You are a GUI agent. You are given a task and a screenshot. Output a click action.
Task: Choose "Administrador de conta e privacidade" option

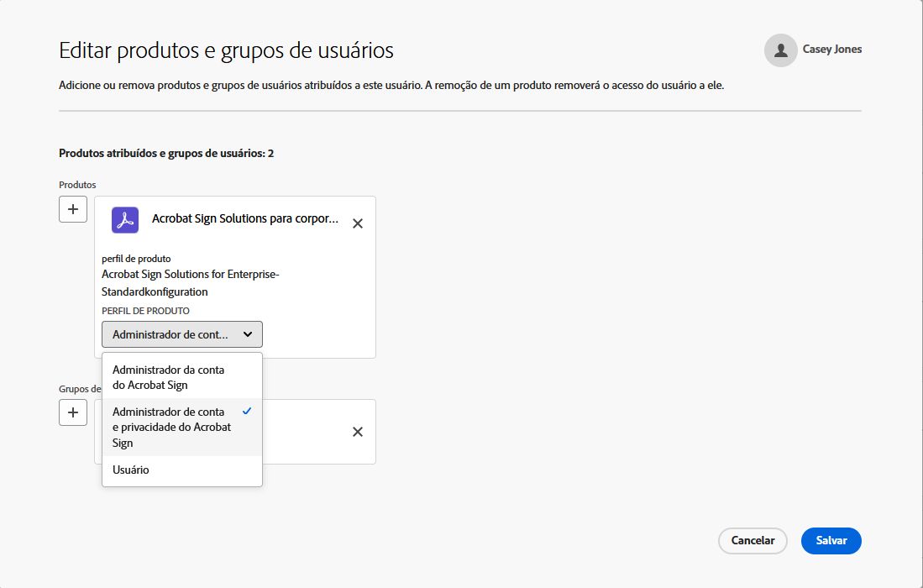171,427
